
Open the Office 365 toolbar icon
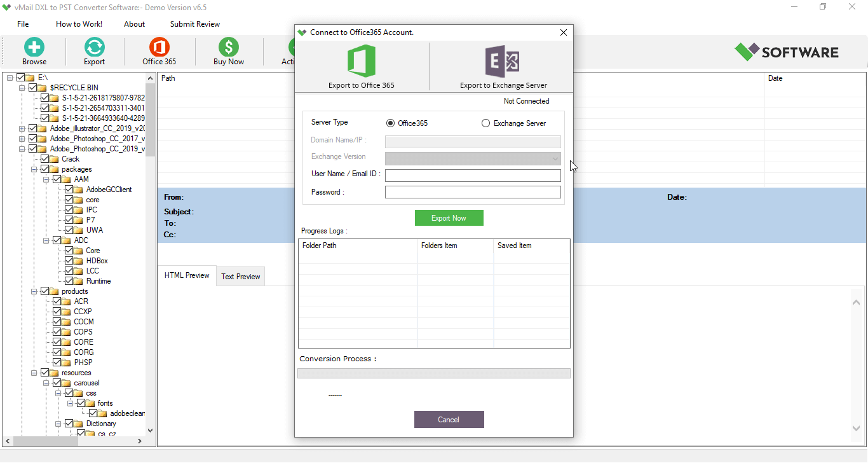coord(159,48)
